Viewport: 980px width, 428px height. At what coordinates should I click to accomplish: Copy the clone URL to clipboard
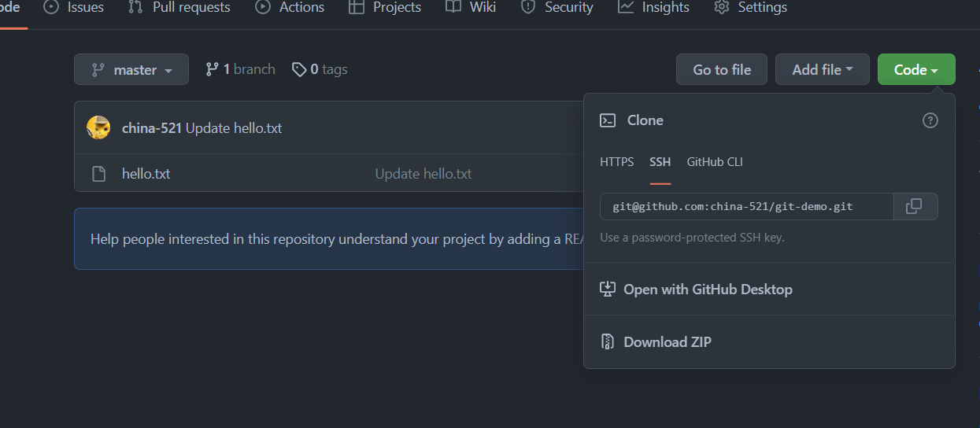[x=915, y=207]
